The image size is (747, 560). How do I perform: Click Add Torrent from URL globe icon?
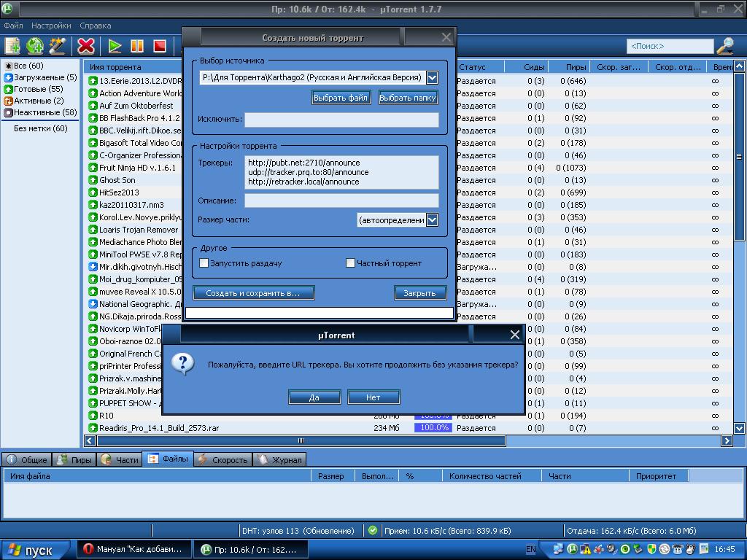coord(35,46)
